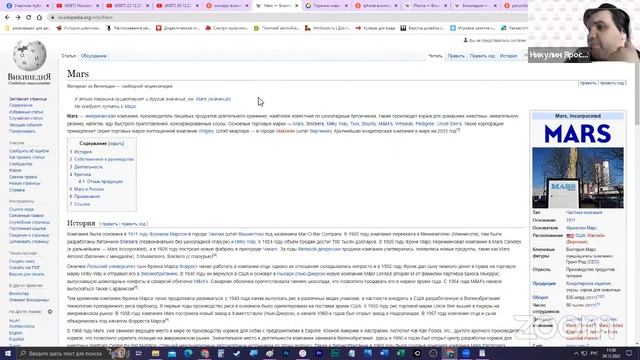Screen dimensions: 640x360
Task: Open the Snickers link in the intro
Action: [x=314, y=124]
